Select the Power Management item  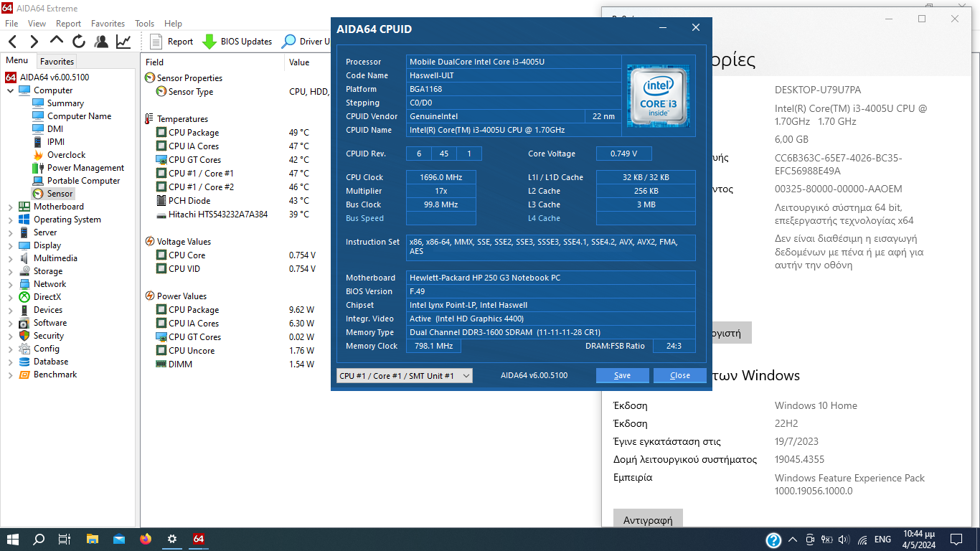coord(85,168)
